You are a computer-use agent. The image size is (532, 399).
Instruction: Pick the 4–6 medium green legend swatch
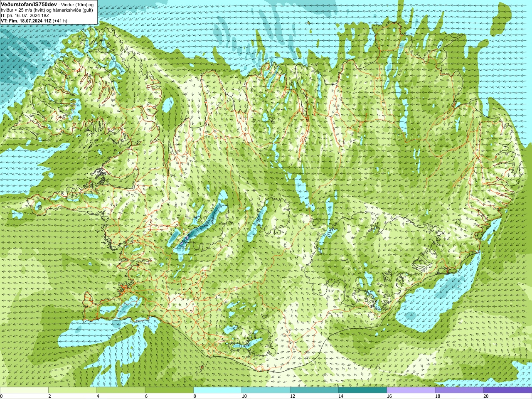click(121, 390)
